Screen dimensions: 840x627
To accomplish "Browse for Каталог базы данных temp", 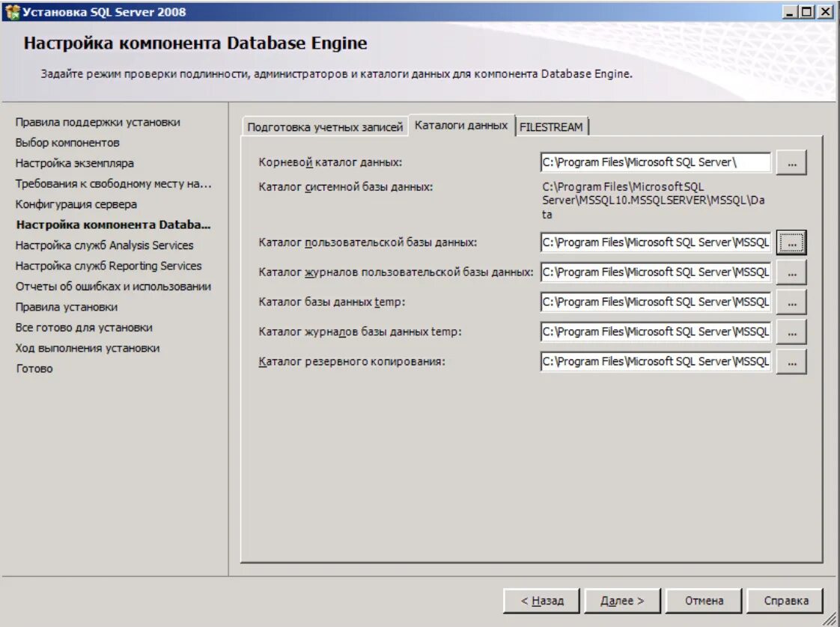I will click(x=791, y=302).
